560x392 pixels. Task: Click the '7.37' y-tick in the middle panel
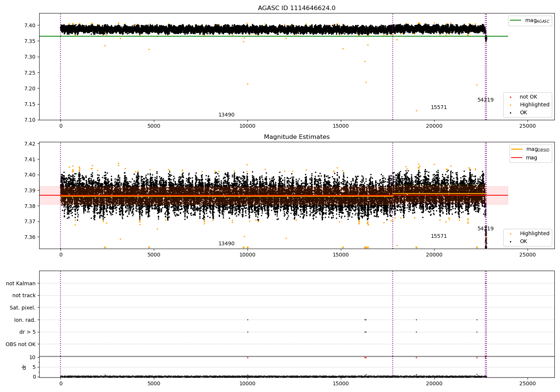[x=30, y=221]
